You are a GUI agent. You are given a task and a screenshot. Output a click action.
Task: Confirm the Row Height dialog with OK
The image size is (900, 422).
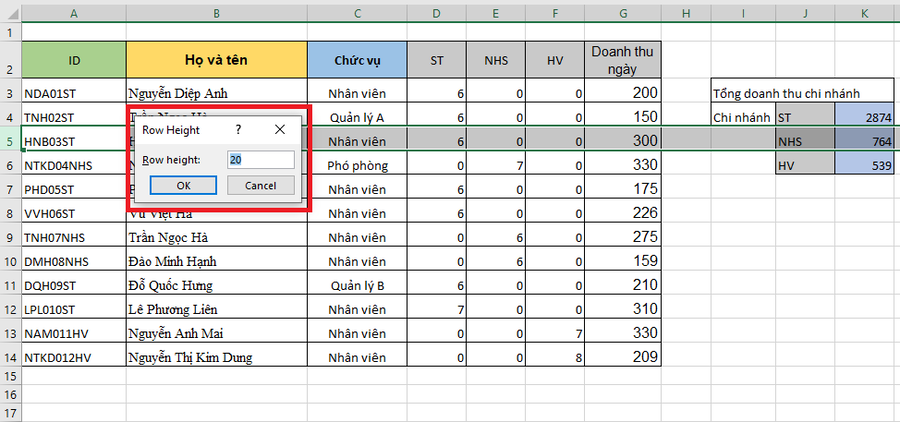pyautogui.click(x=183, y=185)
